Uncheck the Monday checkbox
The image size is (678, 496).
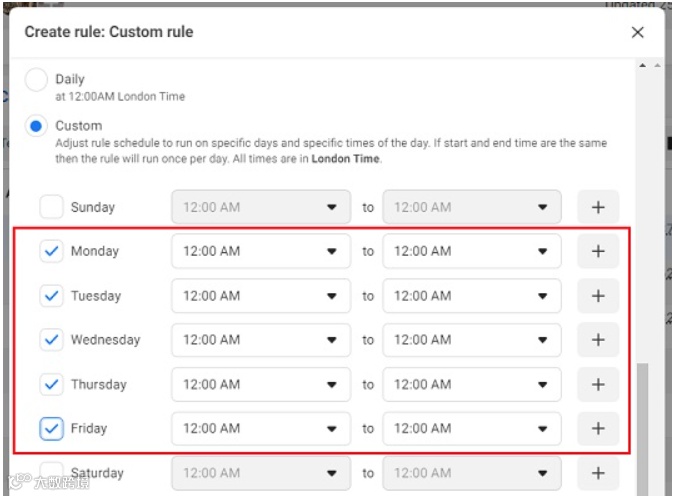[51, 252]
